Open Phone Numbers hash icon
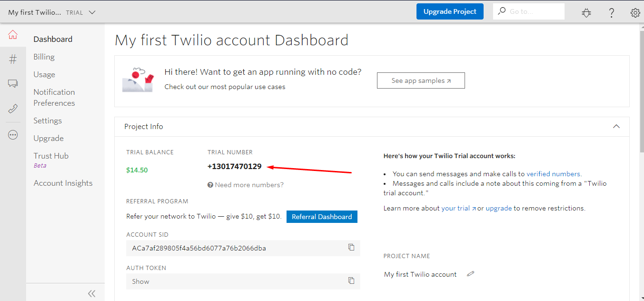 13,59
